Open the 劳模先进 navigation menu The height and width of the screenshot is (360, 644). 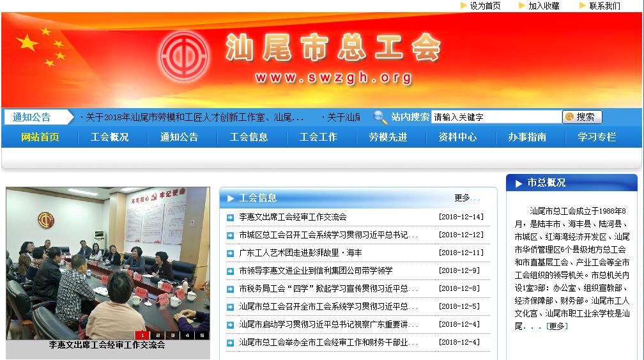click(x=388, y=137)
